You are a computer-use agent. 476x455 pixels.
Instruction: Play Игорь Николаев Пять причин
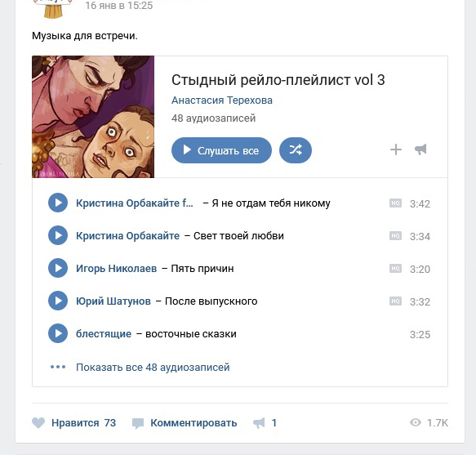click(x=58, y=268)
